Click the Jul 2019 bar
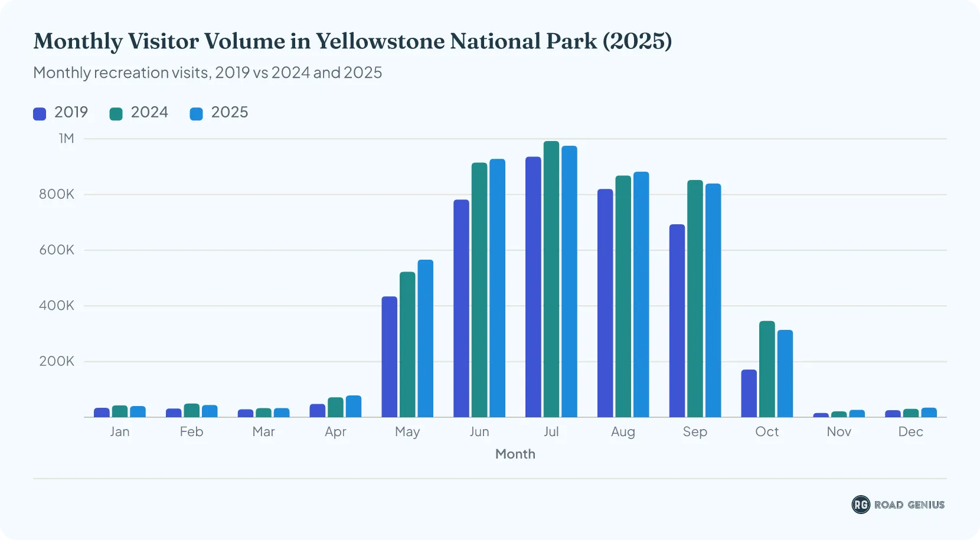The height and width of the screenshot is (540, 980). click(533, 287)
